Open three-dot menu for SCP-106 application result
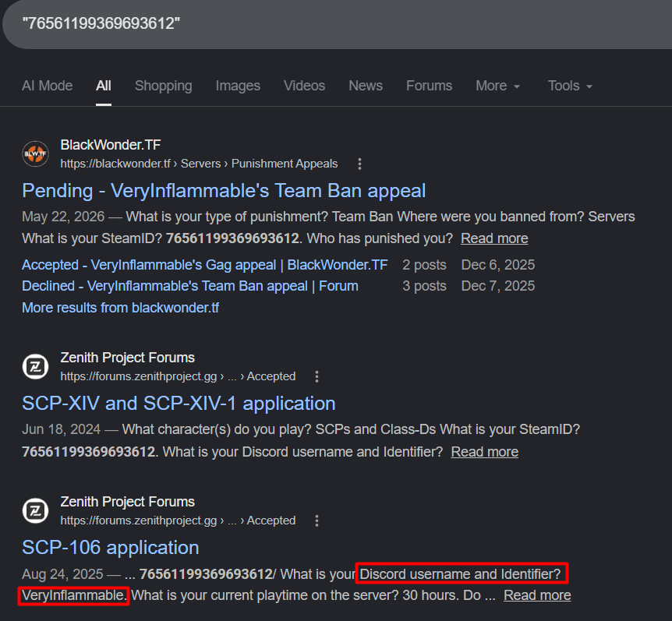672x621 pixels. [317, 520]
